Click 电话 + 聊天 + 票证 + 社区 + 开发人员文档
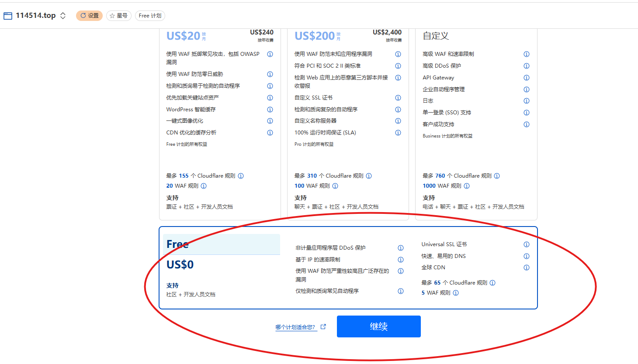 473,207
